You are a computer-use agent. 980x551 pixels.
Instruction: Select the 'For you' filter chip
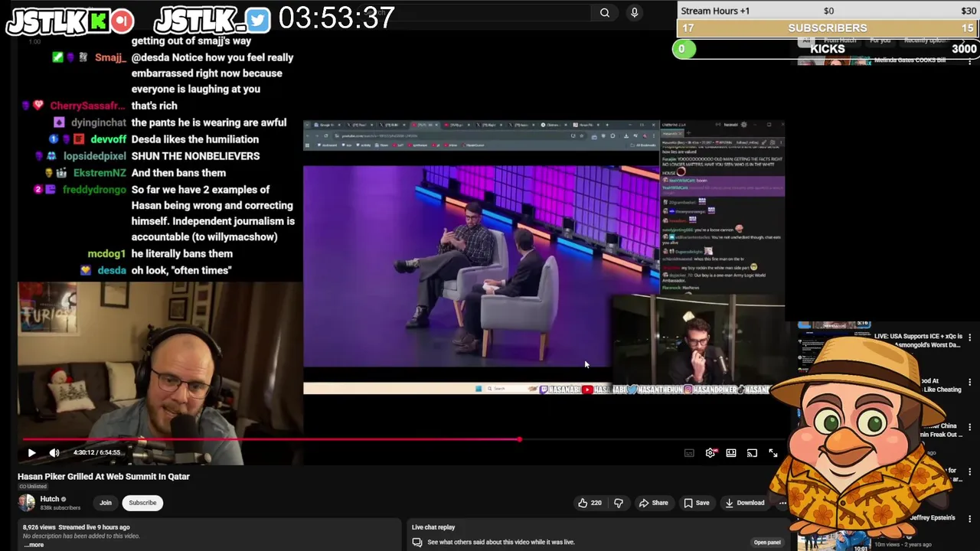pos(880,40)
